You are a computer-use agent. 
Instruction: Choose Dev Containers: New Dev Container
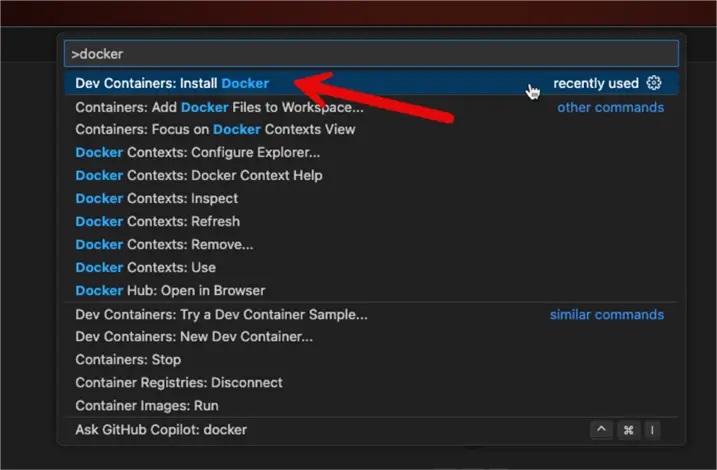371,336
